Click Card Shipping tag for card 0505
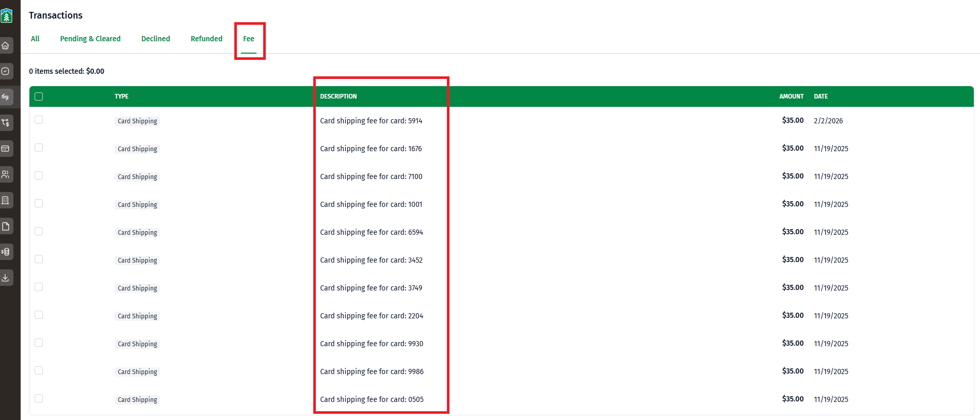The image size is (980, 420). (137, 400)
